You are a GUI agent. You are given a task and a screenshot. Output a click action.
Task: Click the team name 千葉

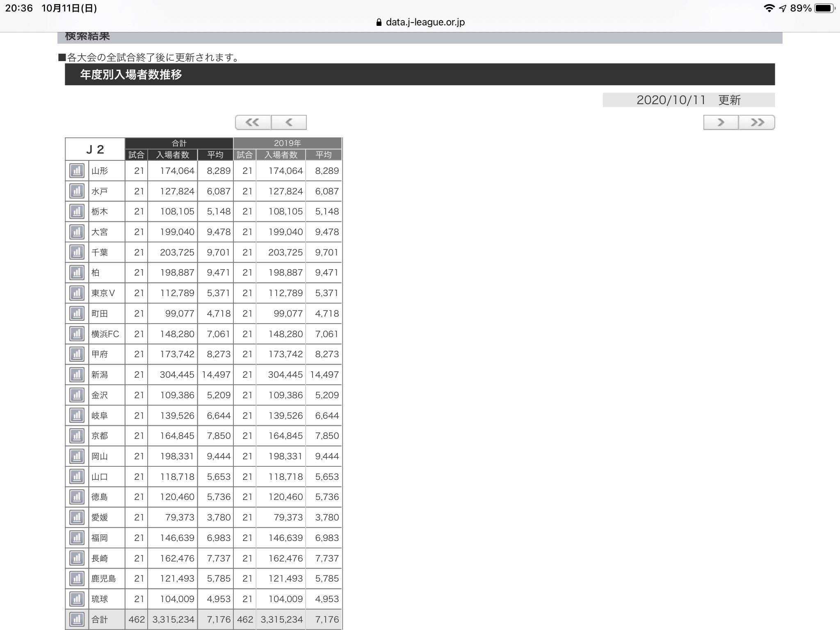(x=100, y=252)
